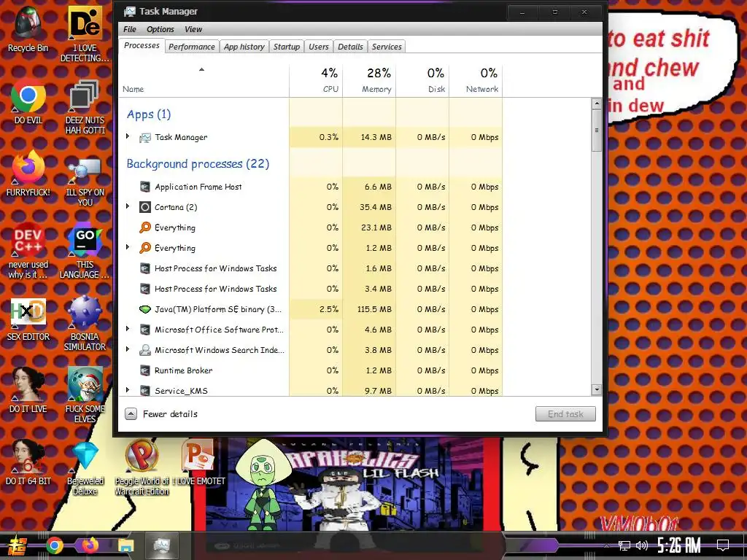
Task: Launch the Chrome 'DO EVIL' desktop shortcut
Action: pos(28,102)
